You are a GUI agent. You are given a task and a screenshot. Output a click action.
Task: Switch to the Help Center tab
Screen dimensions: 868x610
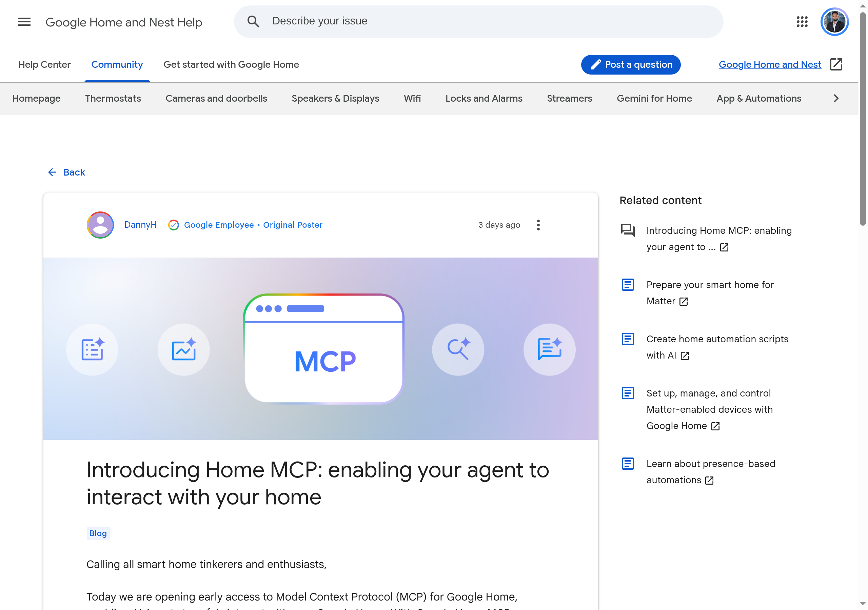[45, 65]
